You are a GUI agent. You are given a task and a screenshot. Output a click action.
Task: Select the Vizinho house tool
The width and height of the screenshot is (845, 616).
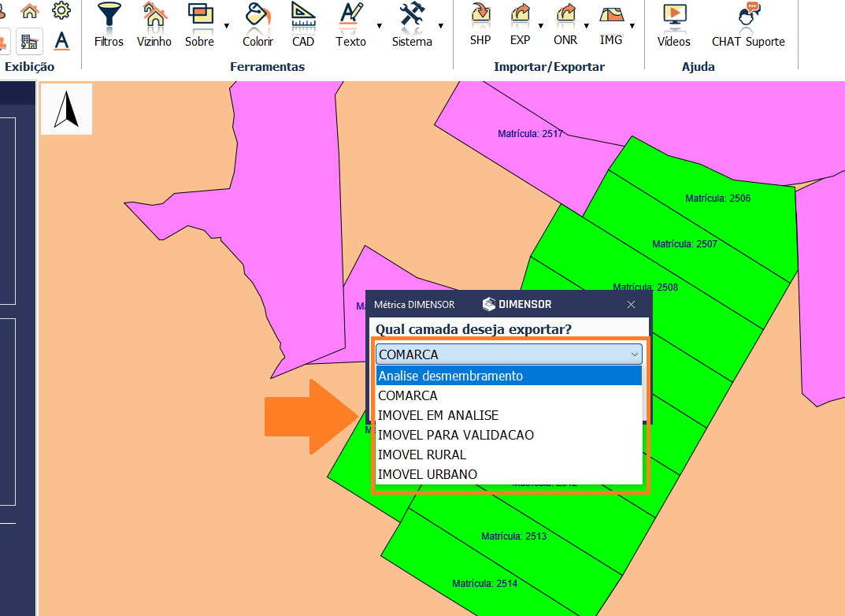click(x=154, y=24)
